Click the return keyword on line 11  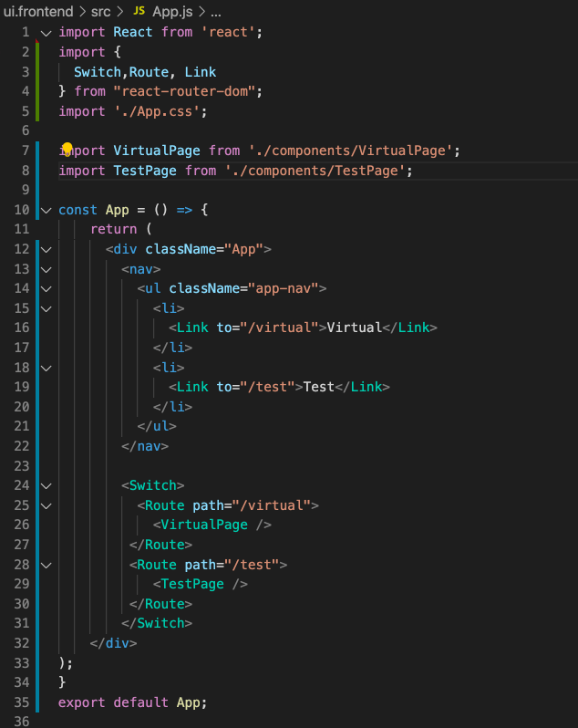114,229
